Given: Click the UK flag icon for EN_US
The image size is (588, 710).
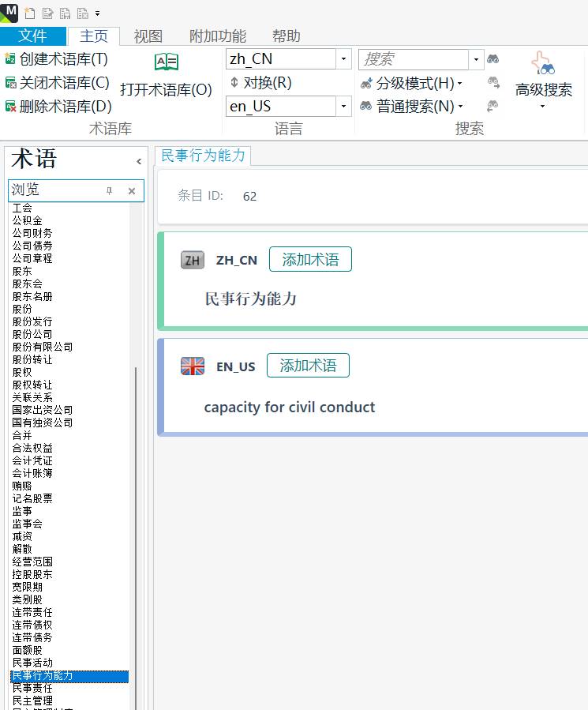Looking at the screenshot, I should pos(193,366).
